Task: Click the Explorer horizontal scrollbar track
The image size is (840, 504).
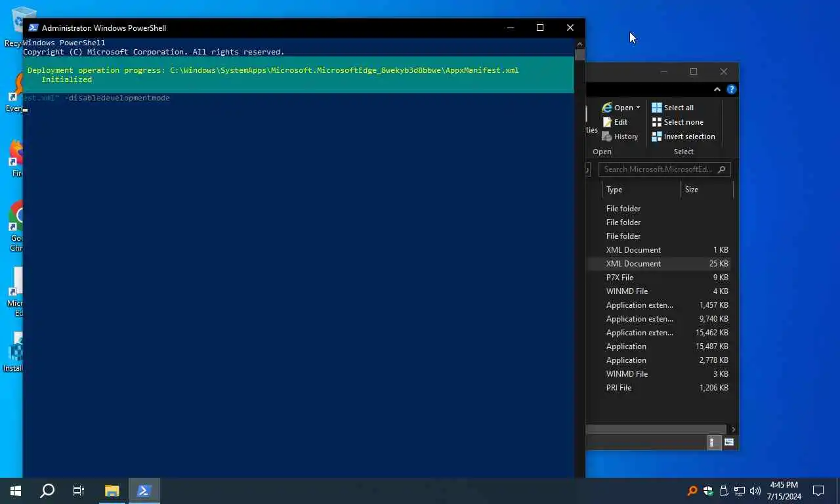Action: point(657,429)
